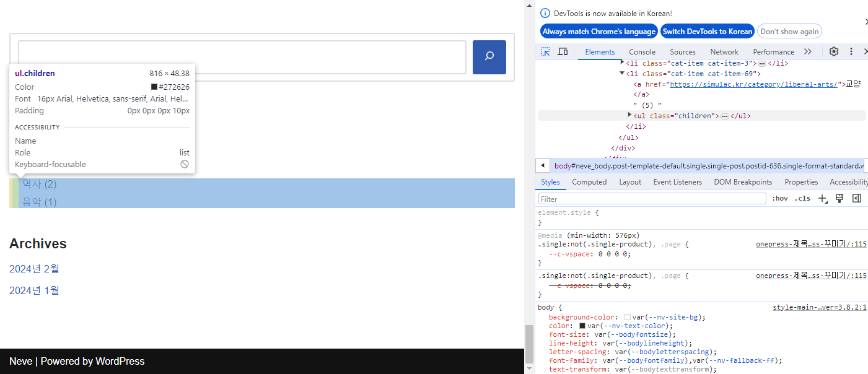Open the Performance tab
868x374 pixels.
[x=774, y=52]
